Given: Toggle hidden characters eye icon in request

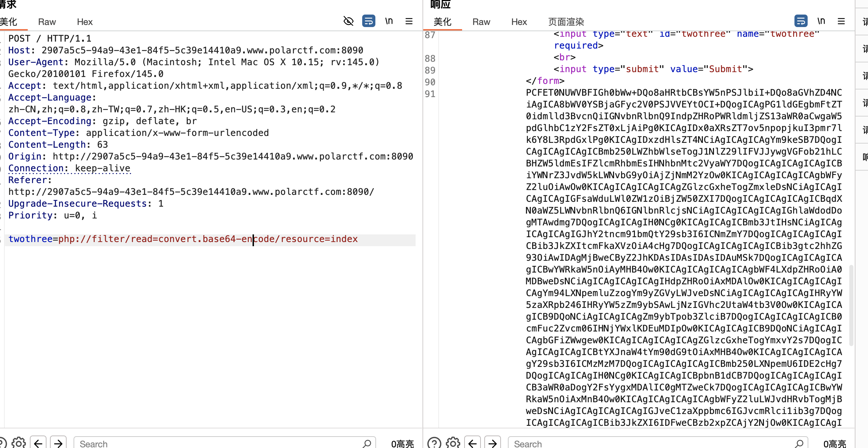Looking at the screenshot, I should point(348,21).
